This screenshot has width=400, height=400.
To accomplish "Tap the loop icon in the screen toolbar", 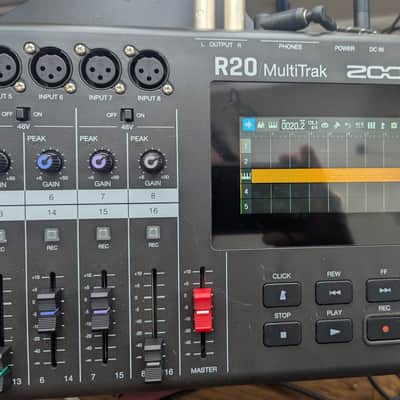I will (325, 125).
